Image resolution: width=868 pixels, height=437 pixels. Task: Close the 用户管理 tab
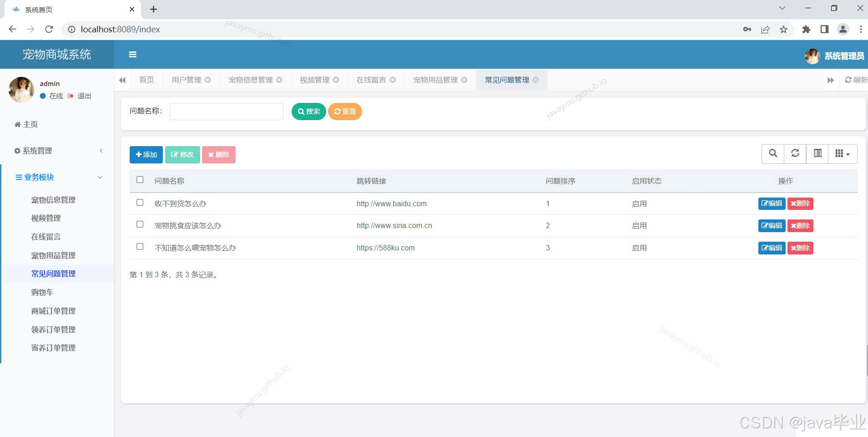pos(207,80)
